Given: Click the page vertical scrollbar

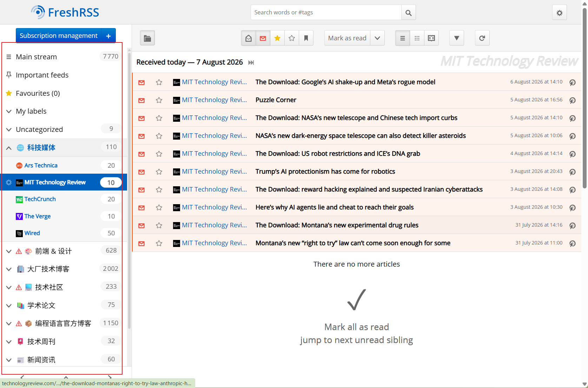Looking at the screenshot, I should [x=584, y=98].
